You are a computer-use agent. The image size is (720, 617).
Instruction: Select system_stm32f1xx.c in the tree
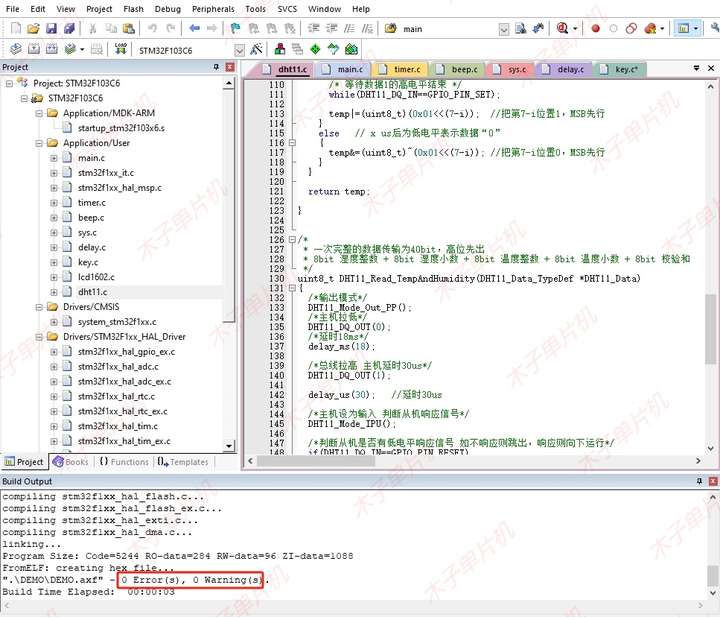pos(117,322)
